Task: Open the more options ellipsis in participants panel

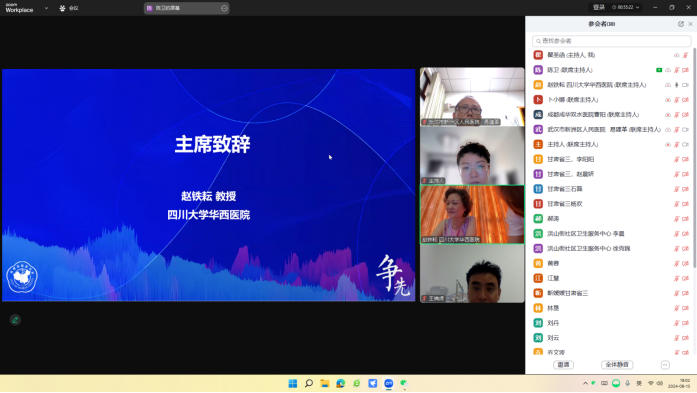Action: [x=665, y=365]
